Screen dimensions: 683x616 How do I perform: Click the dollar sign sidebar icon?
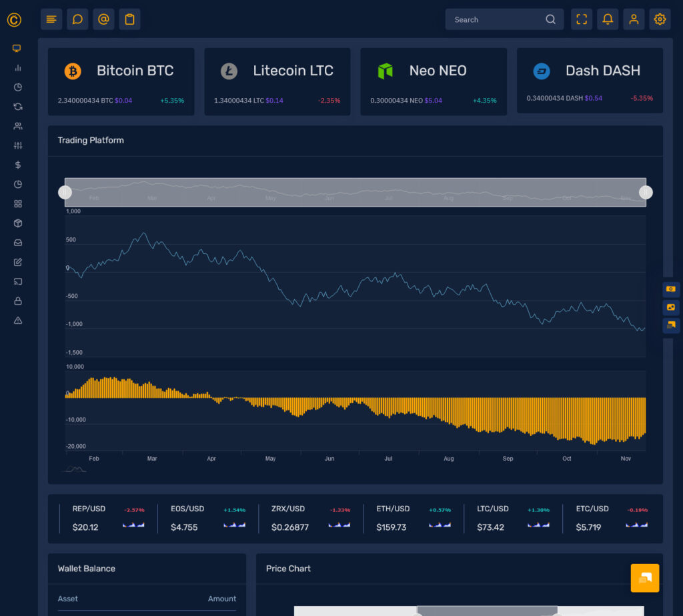click(x=18, y=164)
